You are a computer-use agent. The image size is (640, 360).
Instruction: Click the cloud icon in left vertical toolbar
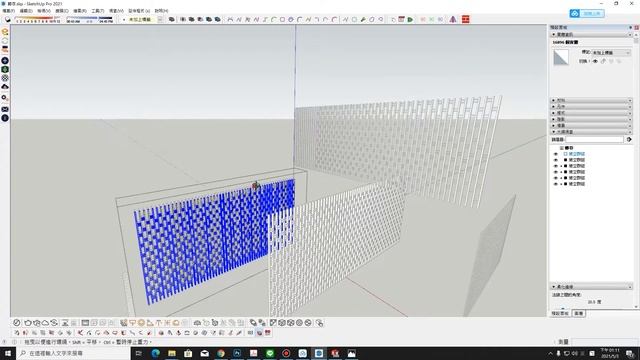5,87
